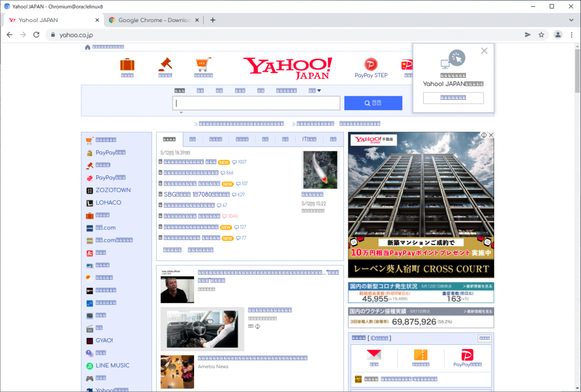581x392 pixels.
Task: Open the headline starting with SBG
Action: [197, 195]
